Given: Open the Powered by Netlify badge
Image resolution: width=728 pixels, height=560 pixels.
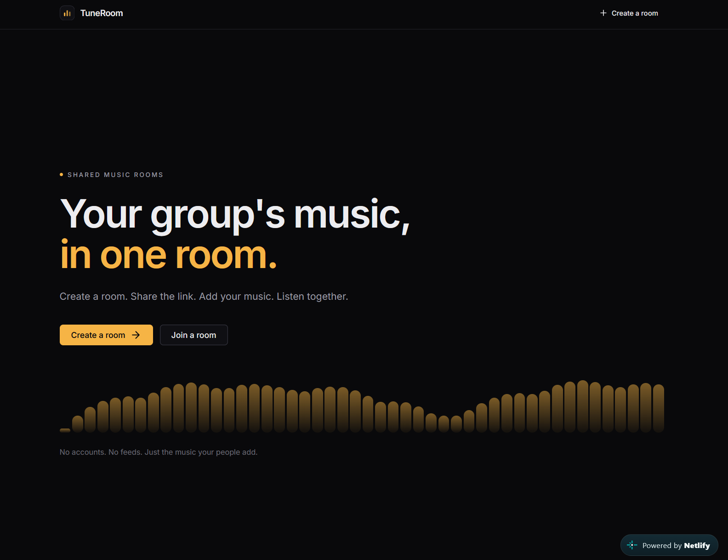Looking at the screenshot, I should point(669,545).
